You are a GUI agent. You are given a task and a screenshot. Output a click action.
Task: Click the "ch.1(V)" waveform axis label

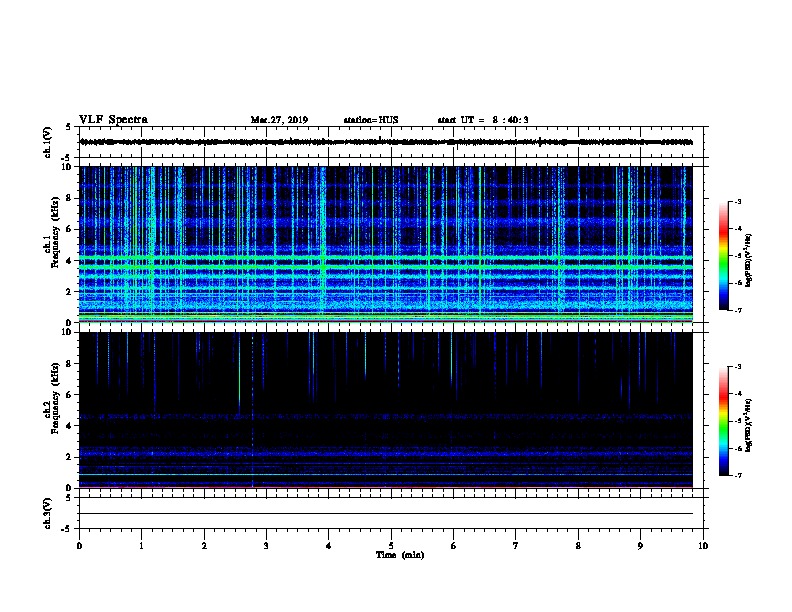(x=47, y=142)
